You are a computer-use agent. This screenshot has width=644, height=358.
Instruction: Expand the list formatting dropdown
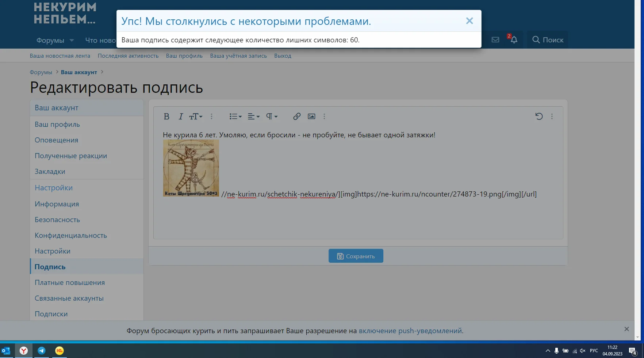point(235,116)
